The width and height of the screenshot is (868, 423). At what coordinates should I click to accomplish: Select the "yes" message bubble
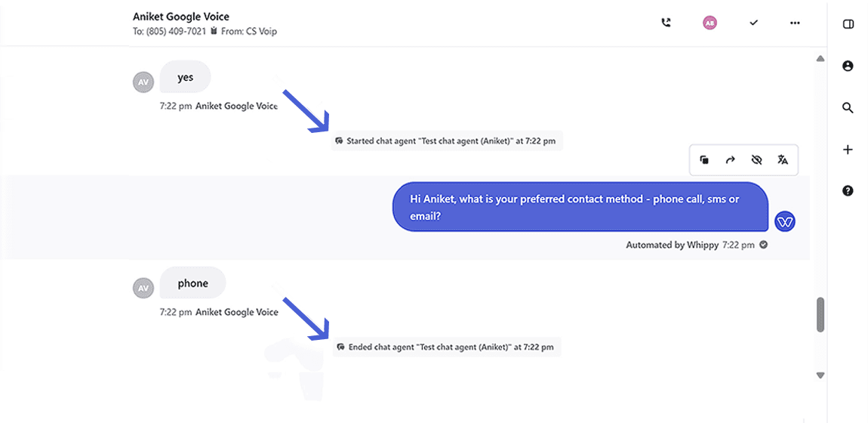pyautogui.click(x=186, y=77)
